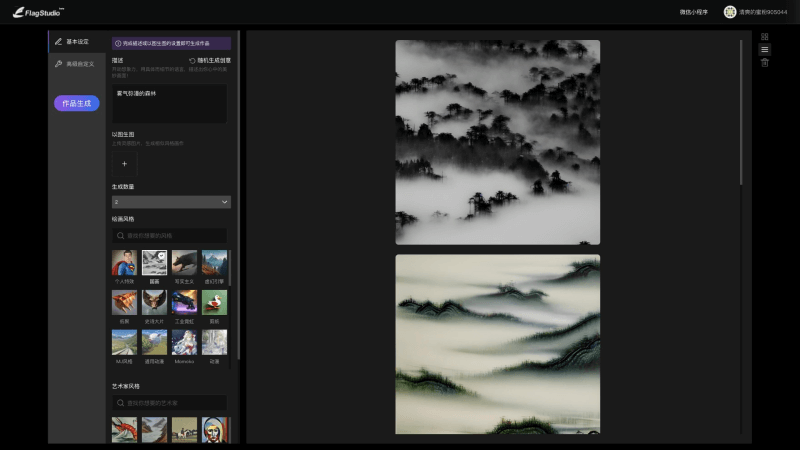Click the first generated misty forest image
This screenshot has height=450, width=800.
point(497,142)
